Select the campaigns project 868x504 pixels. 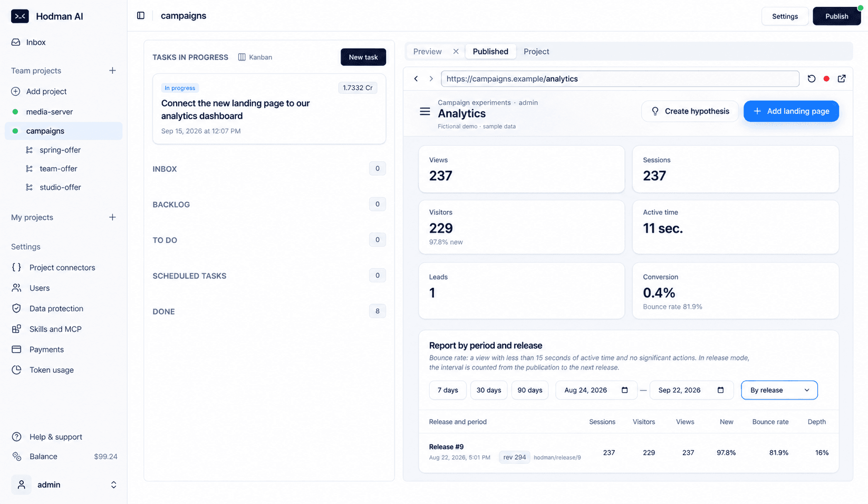(63, 131)
